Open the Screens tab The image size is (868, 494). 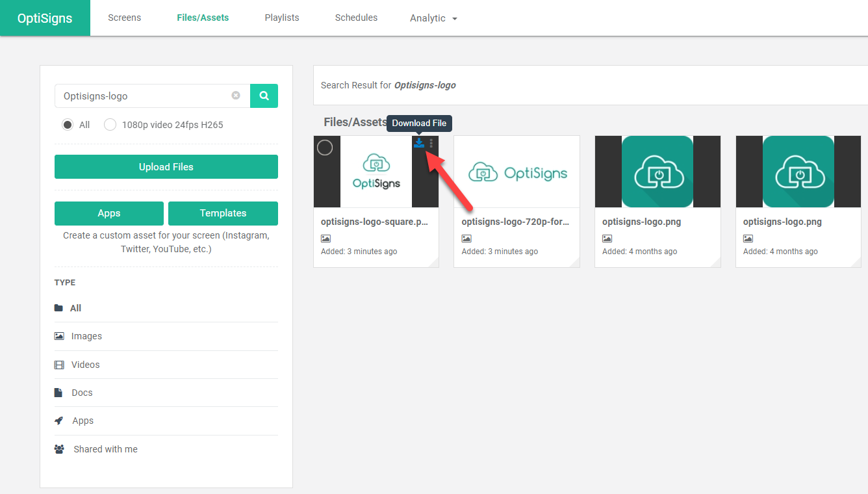point(124,18)
